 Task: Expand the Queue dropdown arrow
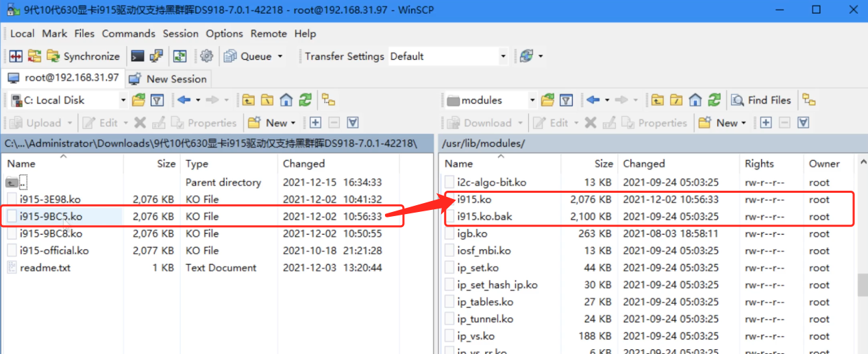click(279, 56)
